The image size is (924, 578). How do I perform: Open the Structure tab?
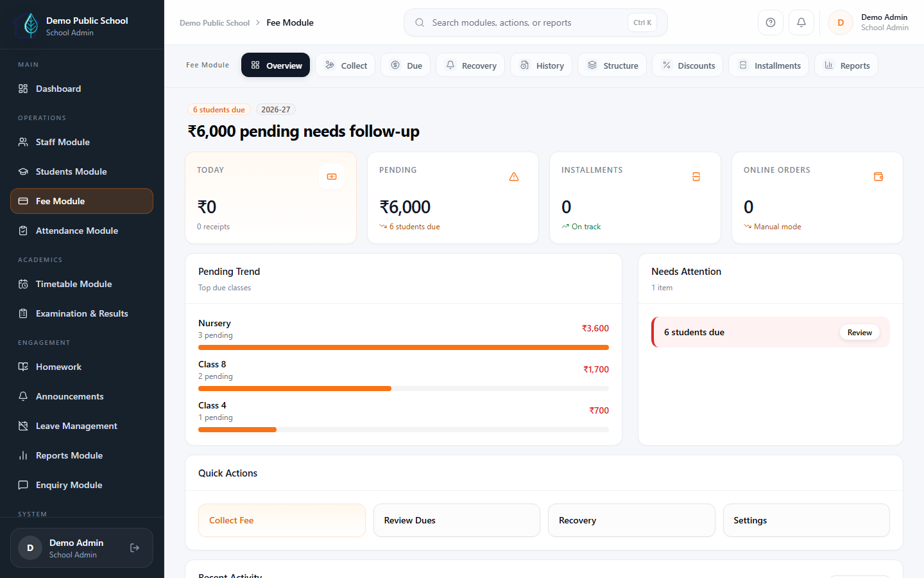[x=612, y=65]
